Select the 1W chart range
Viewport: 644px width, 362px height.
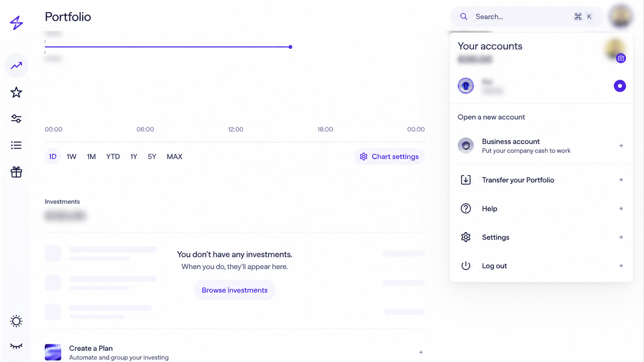tap(72, 157)
